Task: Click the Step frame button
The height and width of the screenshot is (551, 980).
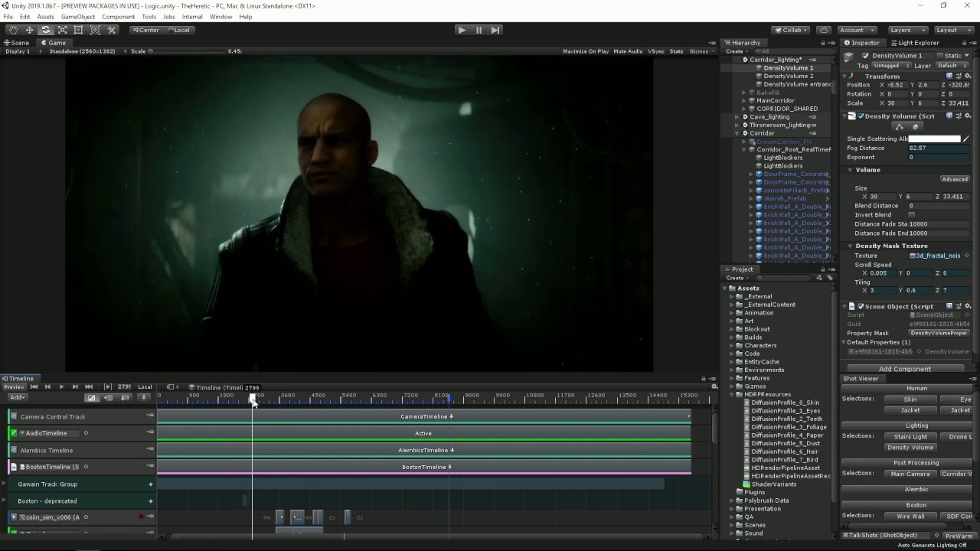Action: 495,30
